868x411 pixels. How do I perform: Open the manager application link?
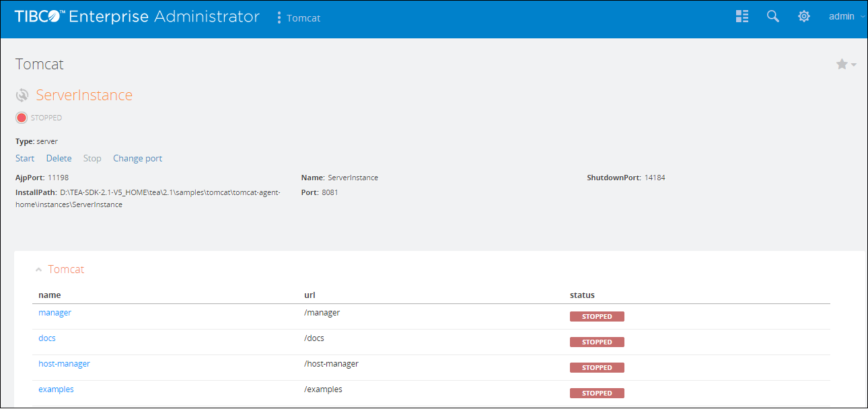tap(55, 313)
